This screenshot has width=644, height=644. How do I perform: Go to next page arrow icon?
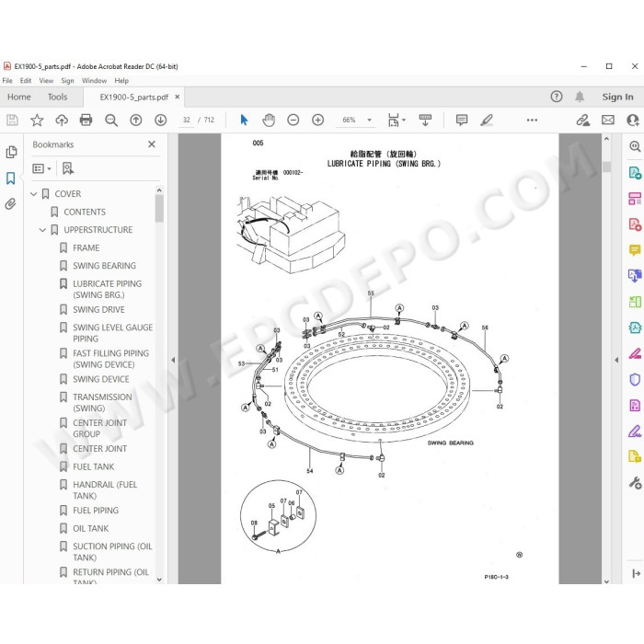(161, 120)
